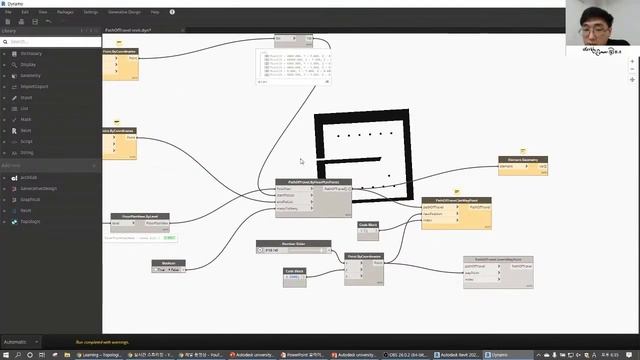Viewport: 640px width, 360px height.
Task: Click the Number Slider track
Action: coord(305,250)
